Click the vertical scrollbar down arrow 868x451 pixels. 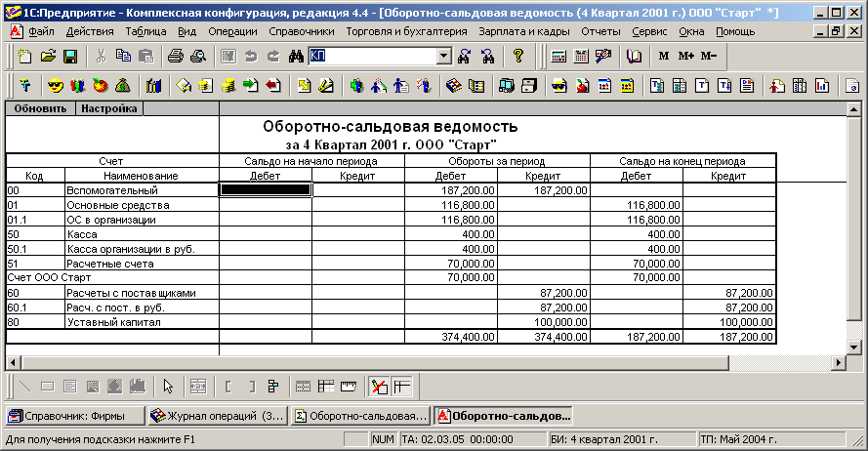853,348
